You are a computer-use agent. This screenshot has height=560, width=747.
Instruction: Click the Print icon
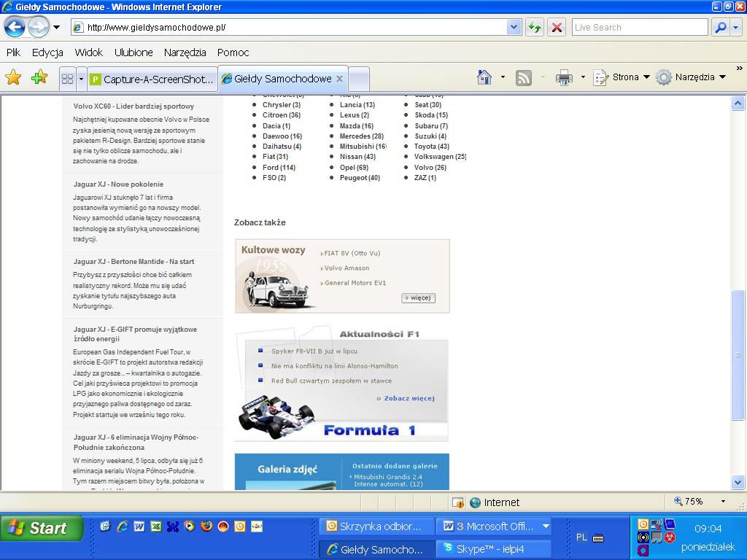(x=564, y=77)
